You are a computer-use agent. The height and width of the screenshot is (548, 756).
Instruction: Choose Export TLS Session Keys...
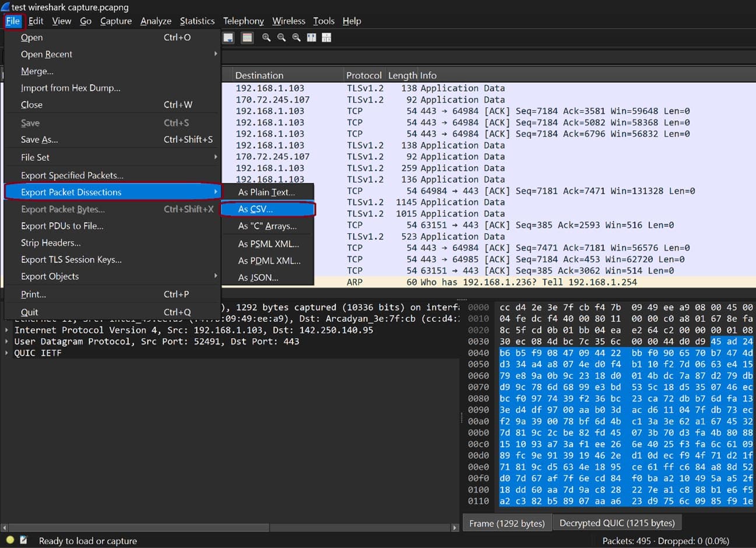point(112,259)
